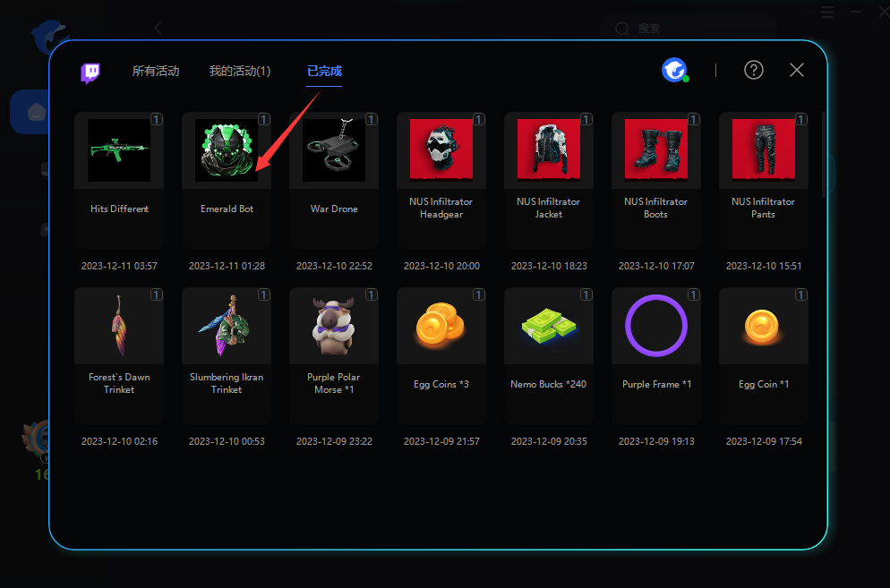Click the Egg Coins *3 label
The width and height of the screenshot is (890, 588).
441,384
